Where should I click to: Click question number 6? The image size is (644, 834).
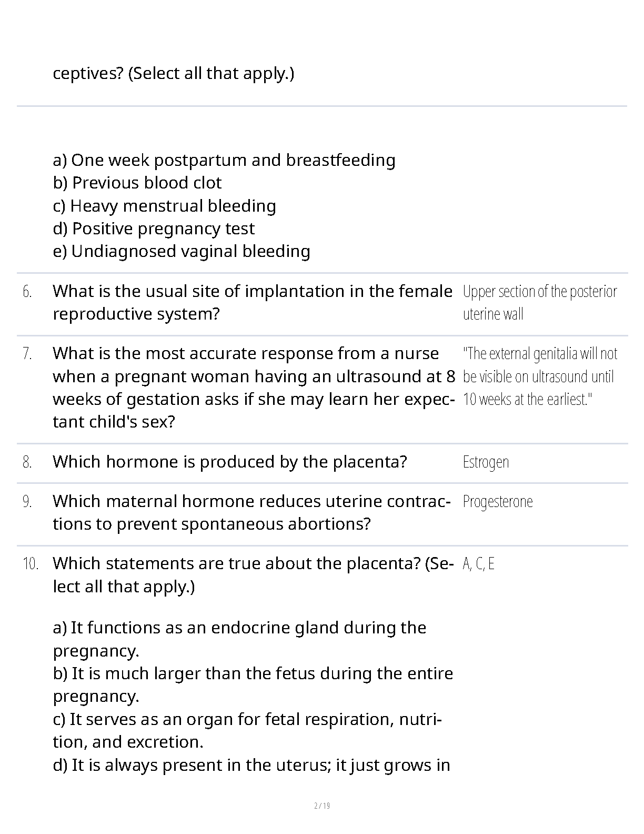pyautogui.click(x=27, y=291)
